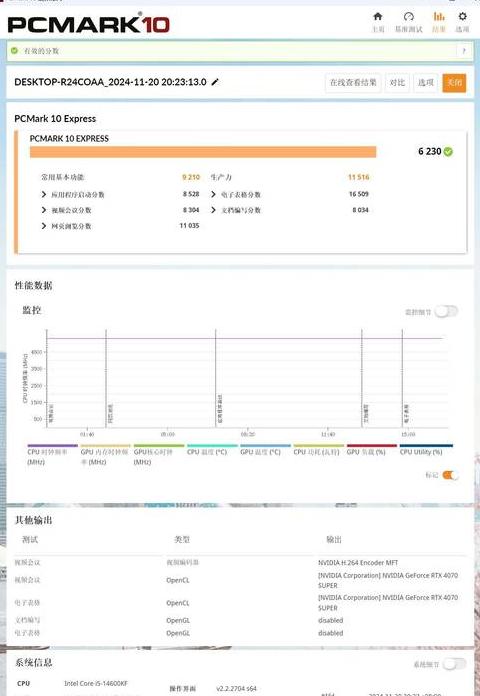Click the writing score value 8 034
Viewport: 480px width, 696px height.
click(361, 210)
